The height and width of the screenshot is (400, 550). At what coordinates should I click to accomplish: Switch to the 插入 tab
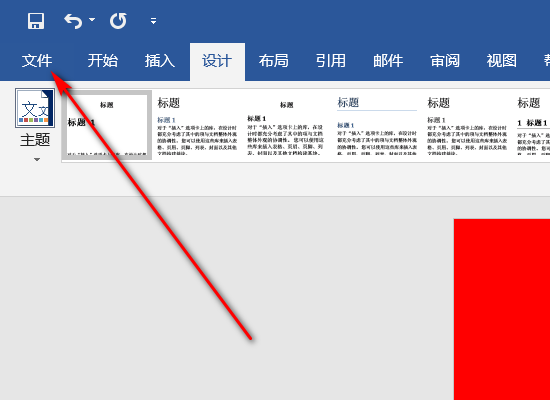(x=160, y=61)
